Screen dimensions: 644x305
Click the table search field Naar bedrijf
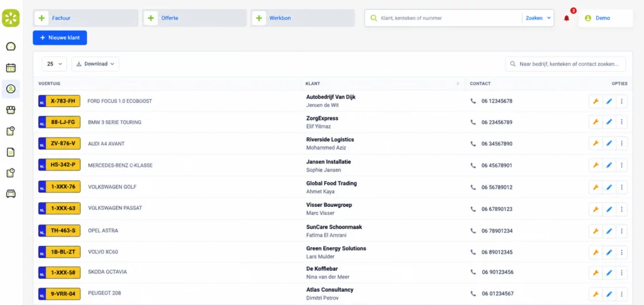[x=565, y=64]
